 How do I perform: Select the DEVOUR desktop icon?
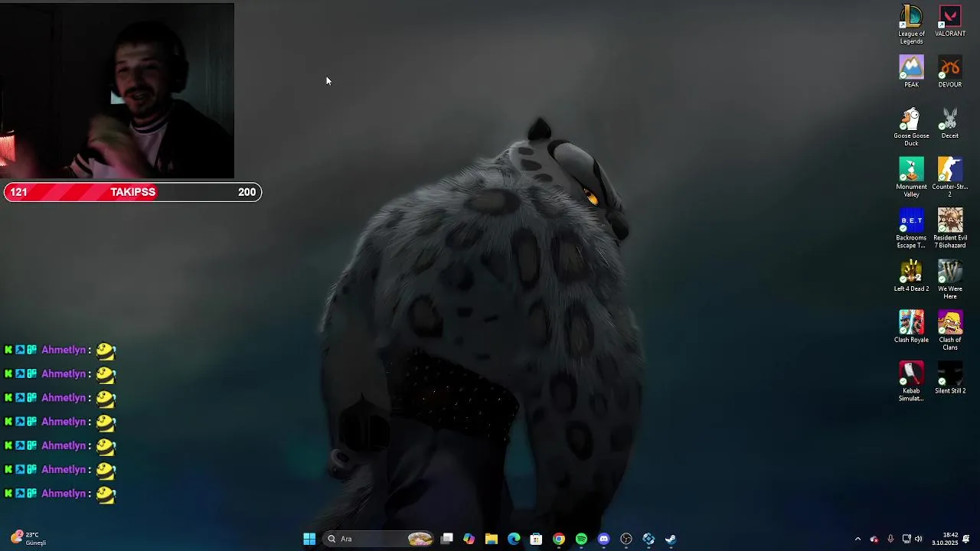pos(950,72)
